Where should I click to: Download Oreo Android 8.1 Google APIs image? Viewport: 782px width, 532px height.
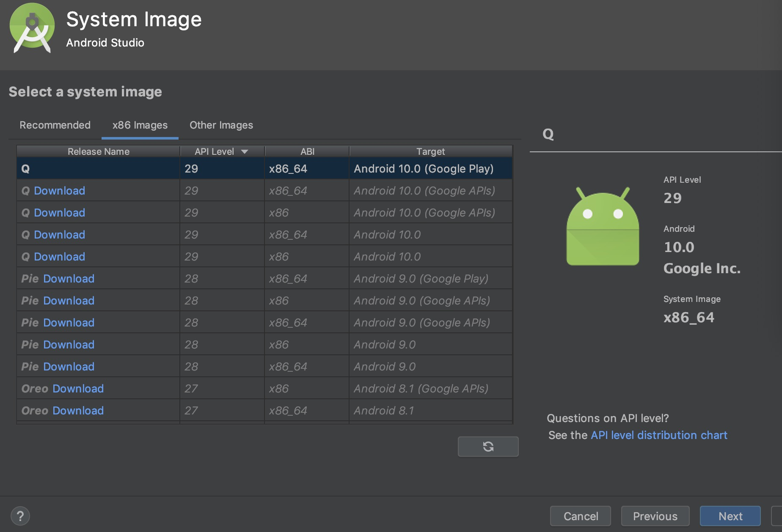pos(78,389)
